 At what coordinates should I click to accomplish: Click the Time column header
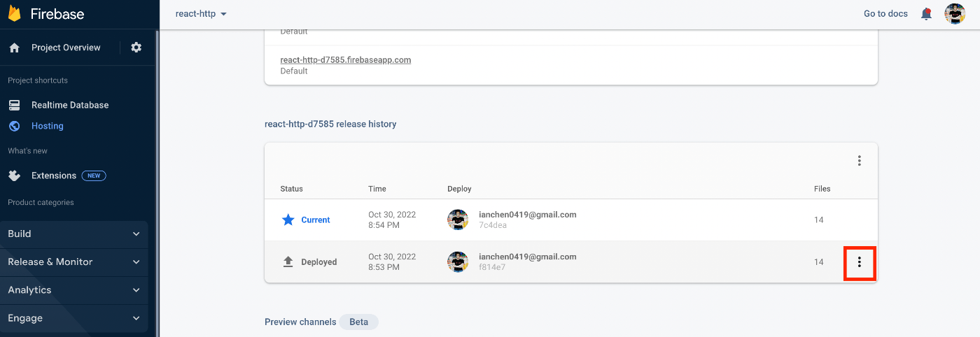(x=377, y=189)
